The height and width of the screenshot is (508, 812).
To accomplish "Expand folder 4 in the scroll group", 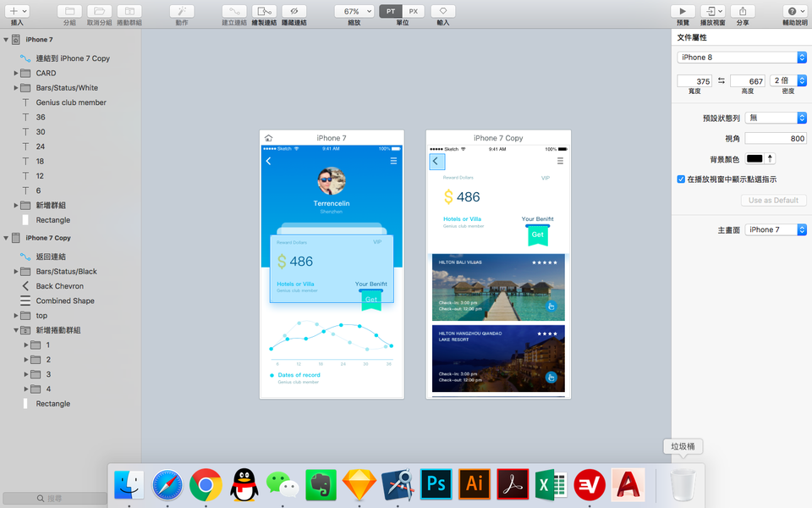I will 26,389.
